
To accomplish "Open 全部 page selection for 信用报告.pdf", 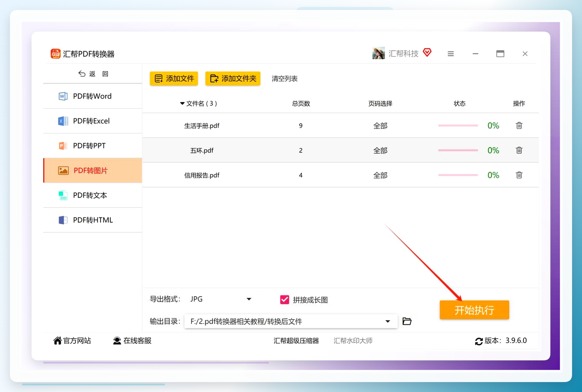I will pyautogui.click(x=380, y=175).
